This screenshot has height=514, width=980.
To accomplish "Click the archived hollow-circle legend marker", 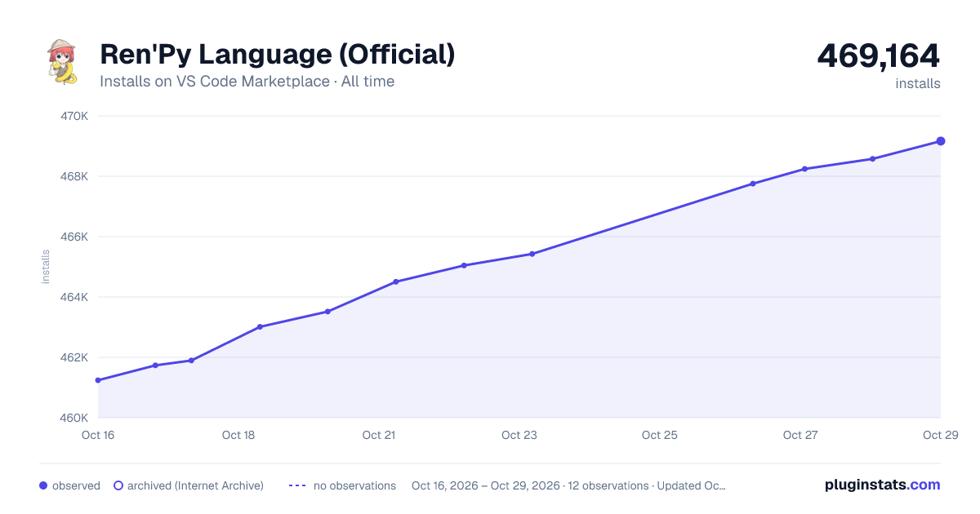I will 118,485.
